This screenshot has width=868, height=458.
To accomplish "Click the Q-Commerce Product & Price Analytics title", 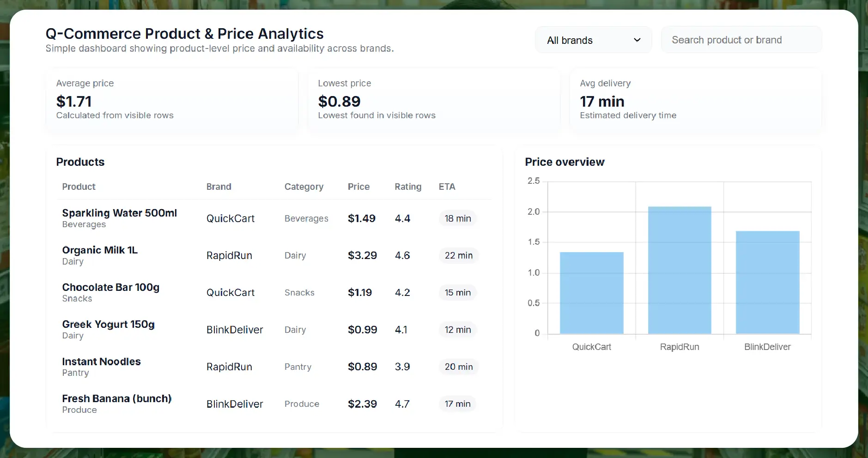I will [184, 33].
